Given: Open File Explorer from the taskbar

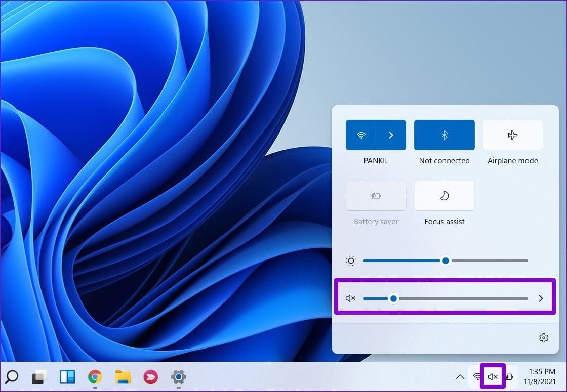Looking at the screenshot, I should [123, 377].
